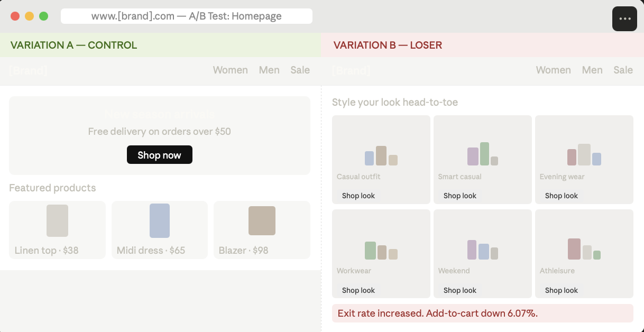The image size is (644, 332).
Task: Click the browser address bar
Action: tap(187, 16)
